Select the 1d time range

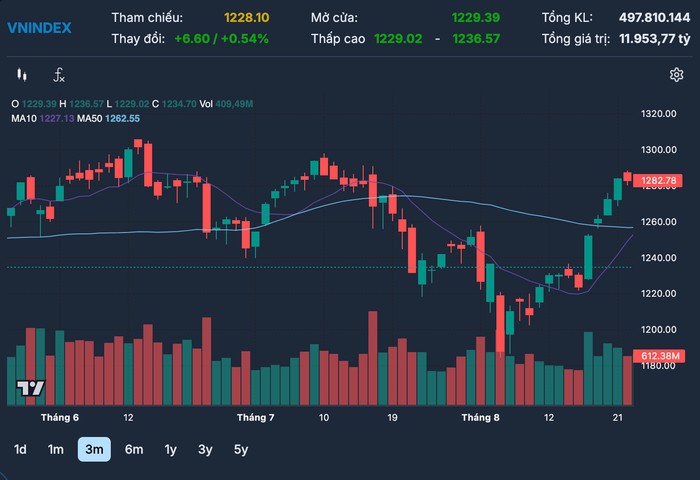pos(20,449)
